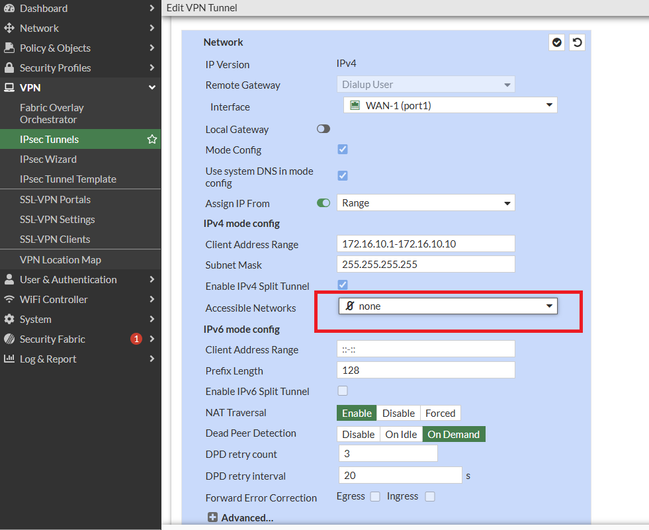Click the IPv6 Client Address Range field
The width and height of the screenshot is (649, 530).
426,349
